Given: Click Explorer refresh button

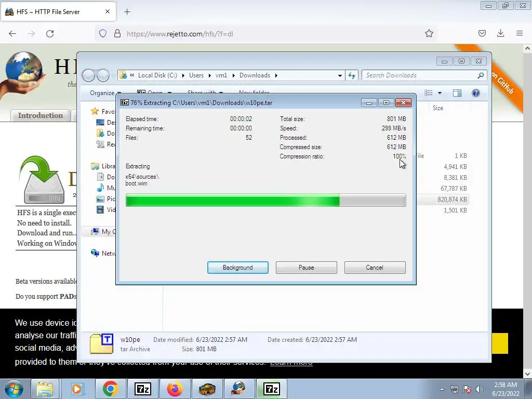Looking at the screenshot, I should [352, 75].
